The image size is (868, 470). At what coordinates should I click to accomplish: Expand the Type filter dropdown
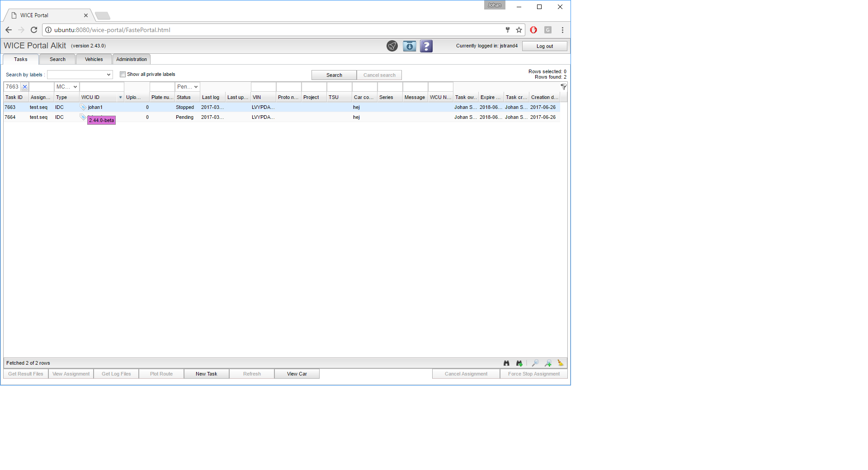coord(66,87)
